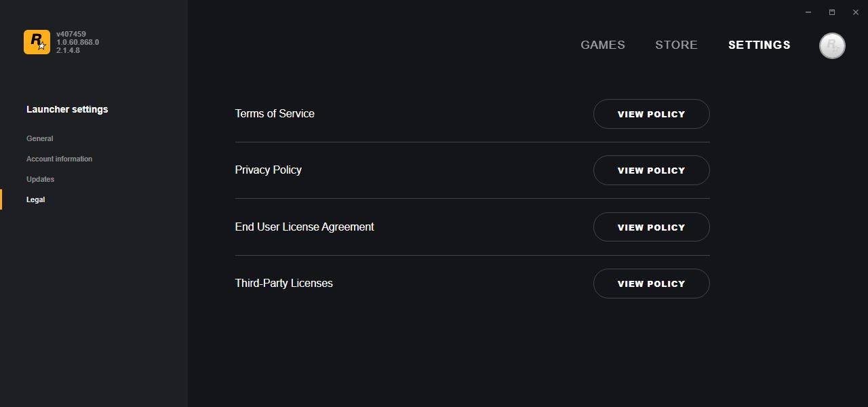Viewport: 868px width, 407px height.
Task: Select the Settings tab
Action: click(x=759, y=45)
